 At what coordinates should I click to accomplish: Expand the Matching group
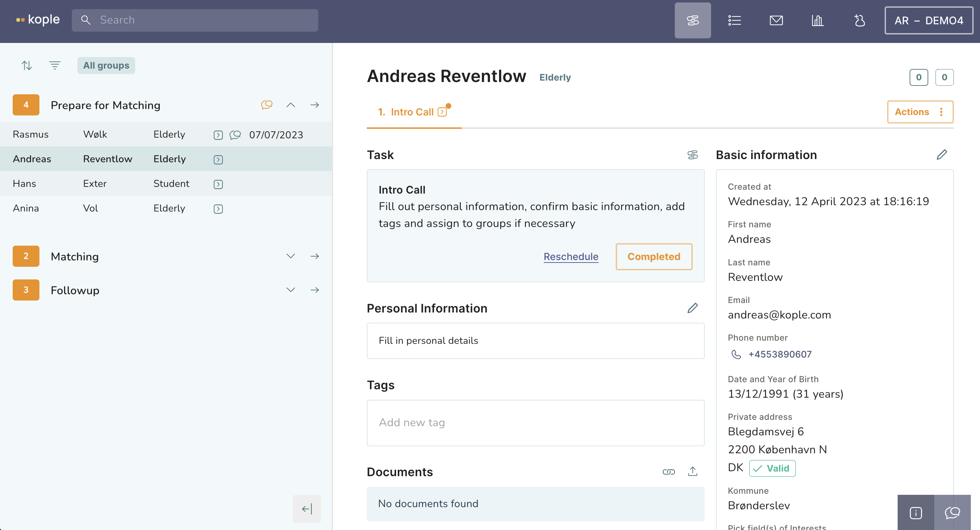click(x=291, y=256)
